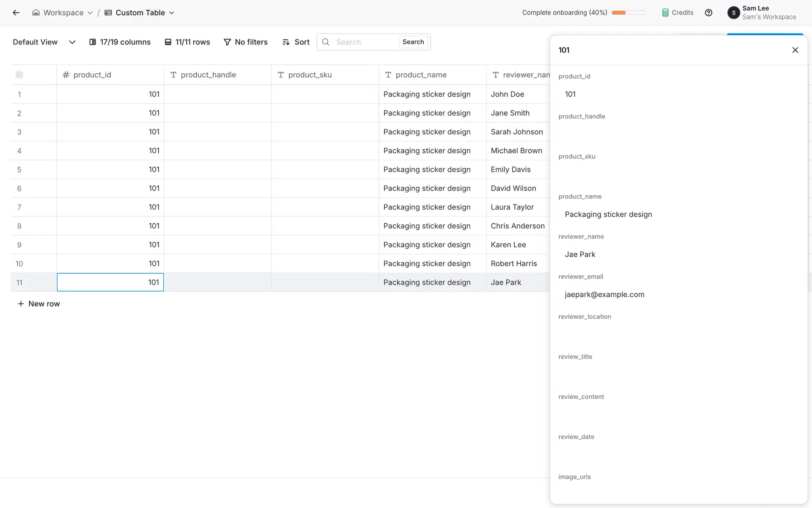Open the Sort options
Viewport: 812px width, 508px height.
pyautogui.click(x=296, y=42)
